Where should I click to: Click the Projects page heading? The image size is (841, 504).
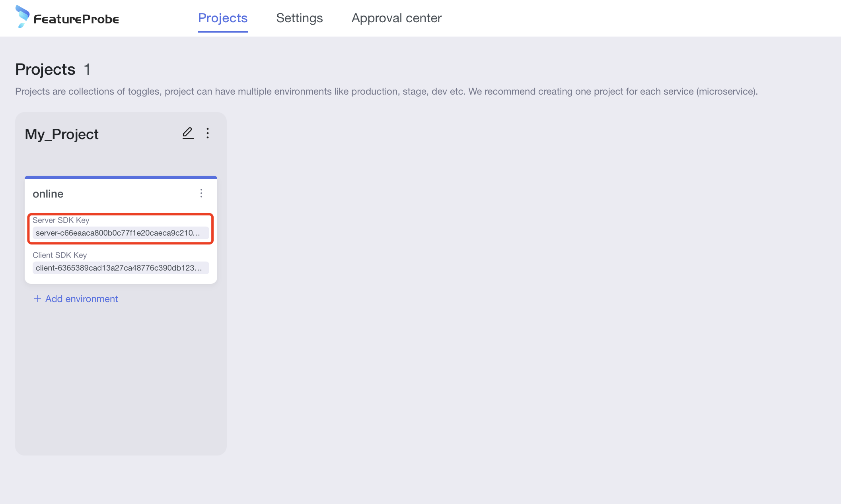(x=45, y=70)
